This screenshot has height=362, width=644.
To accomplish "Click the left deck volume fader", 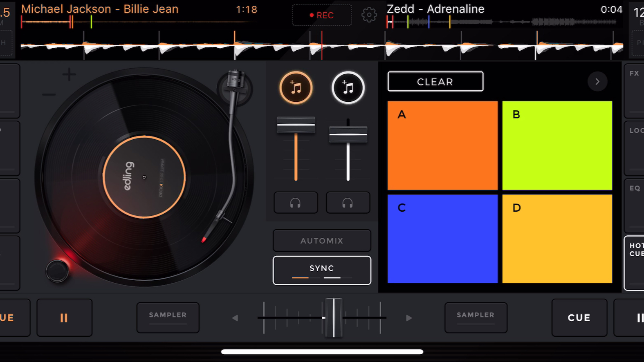I will (x=296, y=125).
